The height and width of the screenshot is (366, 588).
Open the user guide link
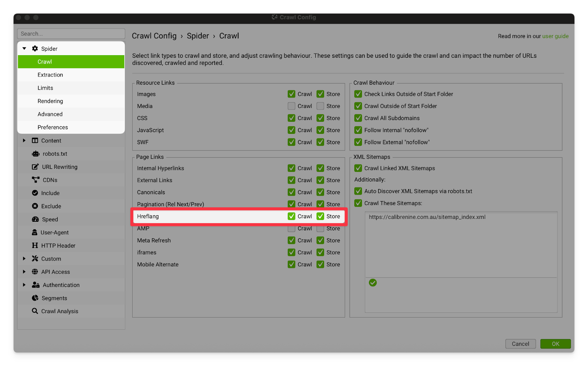pos(555,36)
